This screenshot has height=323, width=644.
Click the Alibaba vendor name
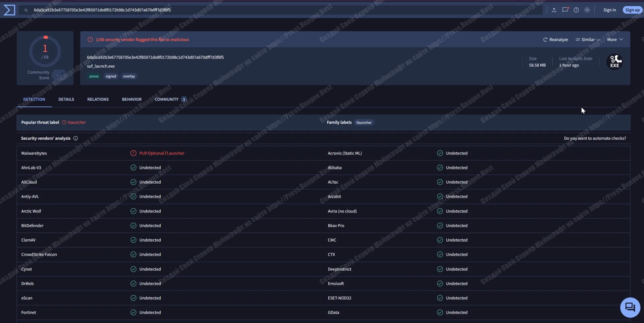[334, 168]
